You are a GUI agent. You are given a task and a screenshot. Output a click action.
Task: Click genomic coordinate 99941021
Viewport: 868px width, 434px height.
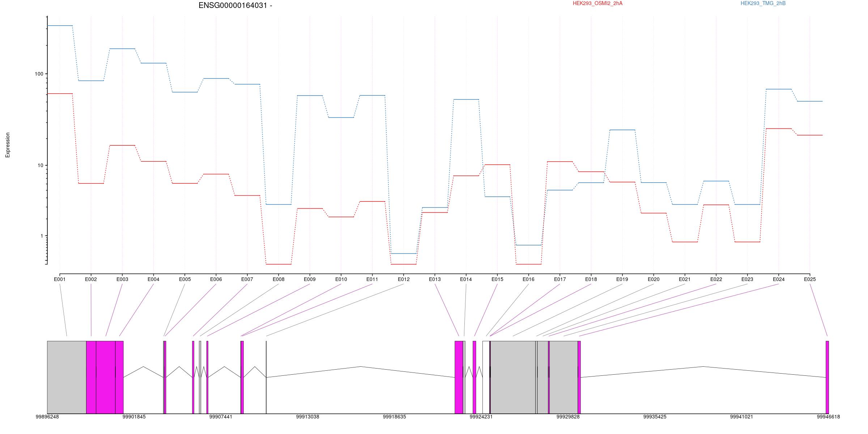741,417
